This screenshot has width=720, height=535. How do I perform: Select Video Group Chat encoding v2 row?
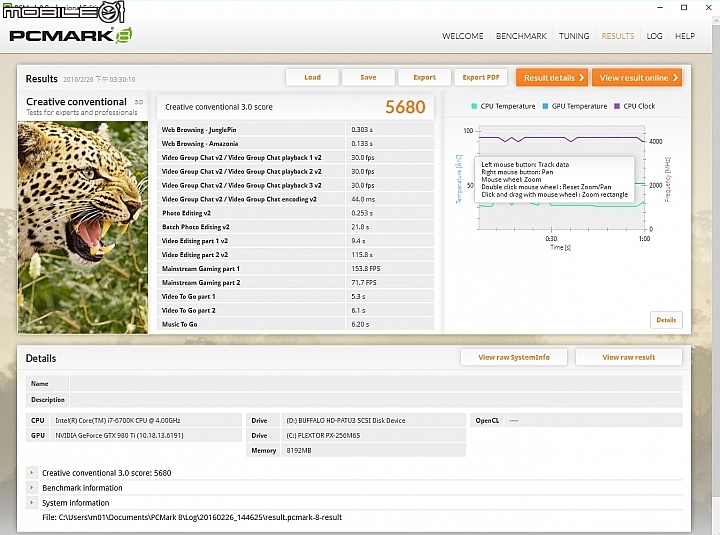[295, 199]
